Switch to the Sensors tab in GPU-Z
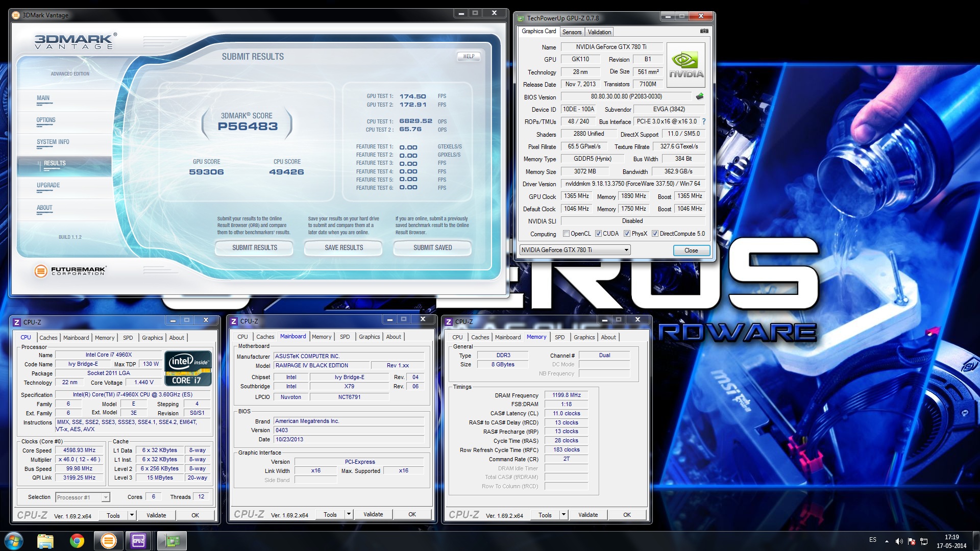The image size is (980, 551). tap(572, 32)
